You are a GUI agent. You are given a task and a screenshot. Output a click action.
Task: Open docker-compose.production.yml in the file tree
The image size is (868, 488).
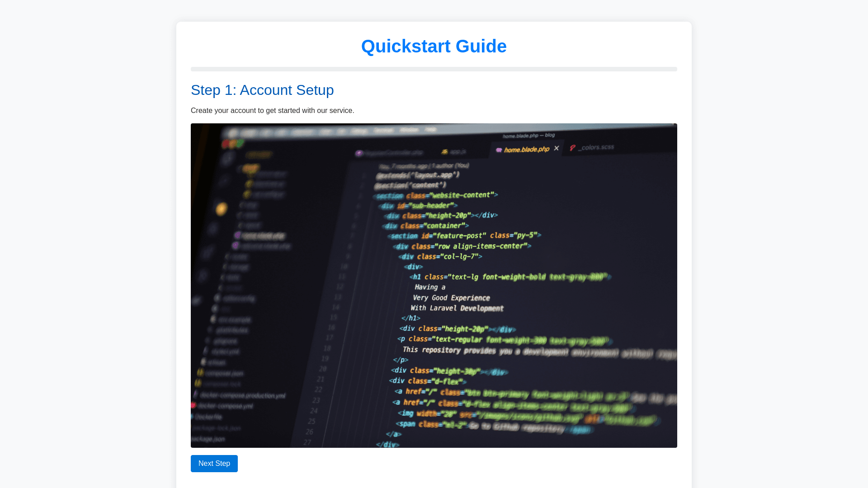click(242, 396)
